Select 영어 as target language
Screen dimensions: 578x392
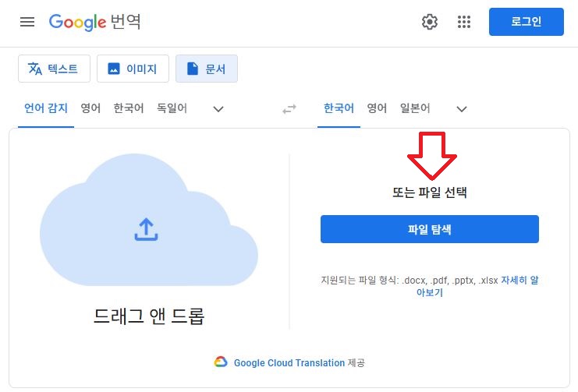[377, 108]
